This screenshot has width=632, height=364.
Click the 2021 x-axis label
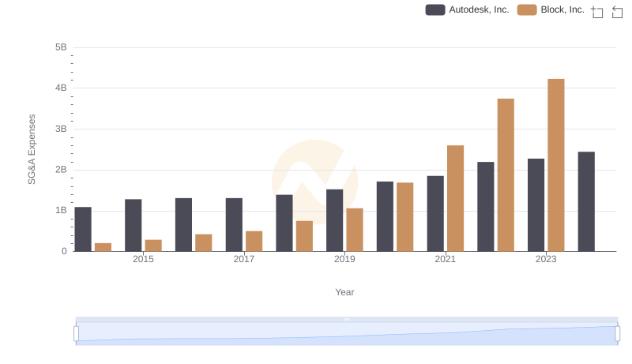445,259
